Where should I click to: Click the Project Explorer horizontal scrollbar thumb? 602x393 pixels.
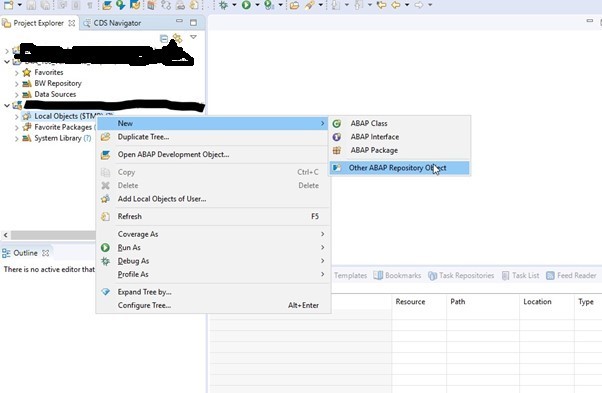point(53,235)
